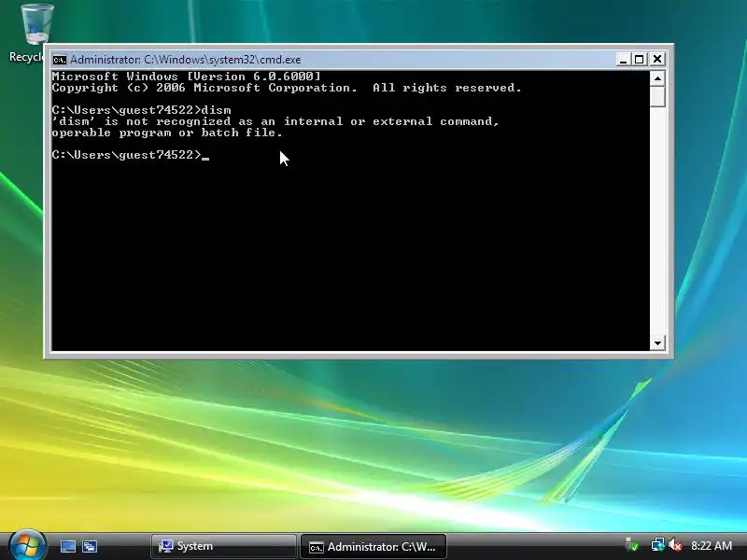Click the 'not recognized as an internal' error line
Image resolution: width=747 pixels, height=560 pixels.
coord(275,121)
